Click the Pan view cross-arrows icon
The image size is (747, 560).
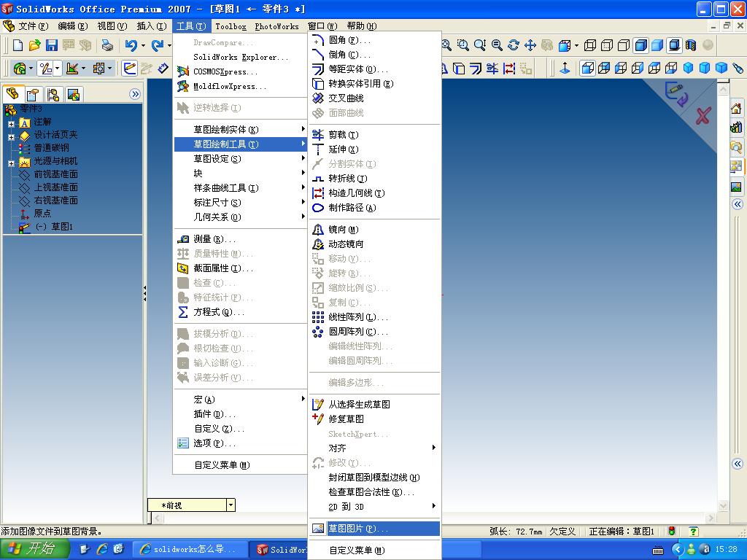pyautogui.click(x=530, y=45)
